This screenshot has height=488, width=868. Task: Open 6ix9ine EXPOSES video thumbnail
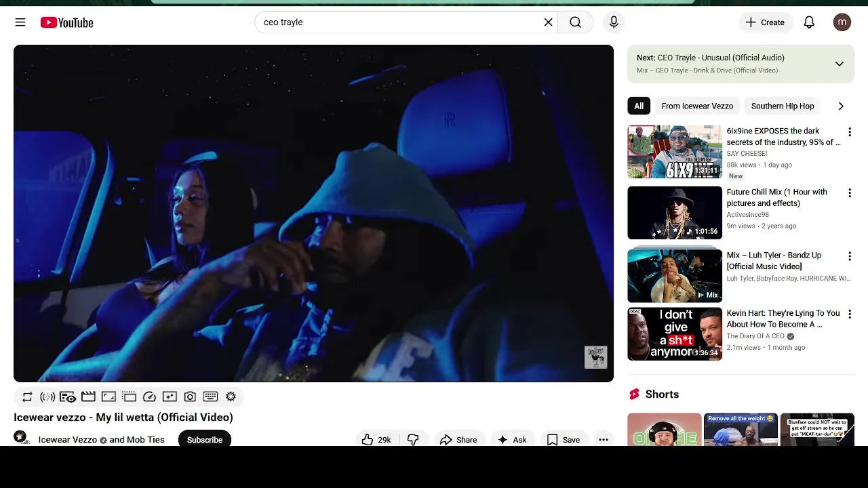click(x=675, y=152)
